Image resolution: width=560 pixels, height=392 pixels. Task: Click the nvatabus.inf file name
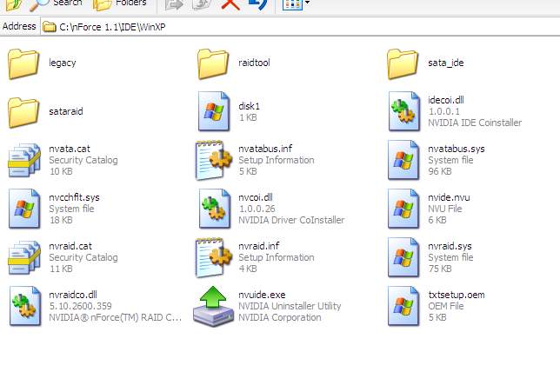pyautogui.click(x=265, y=149)
